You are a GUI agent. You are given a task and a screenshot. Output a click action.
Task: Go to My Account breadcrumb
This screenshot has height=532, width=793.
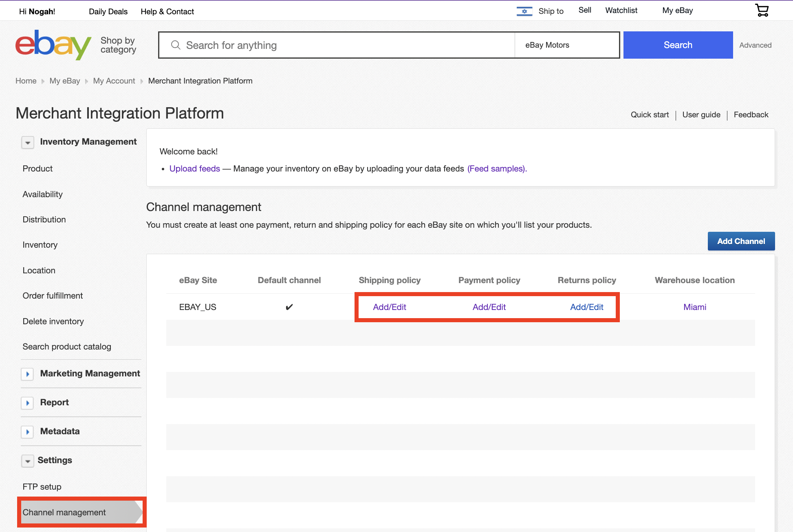tap(114, 81)
